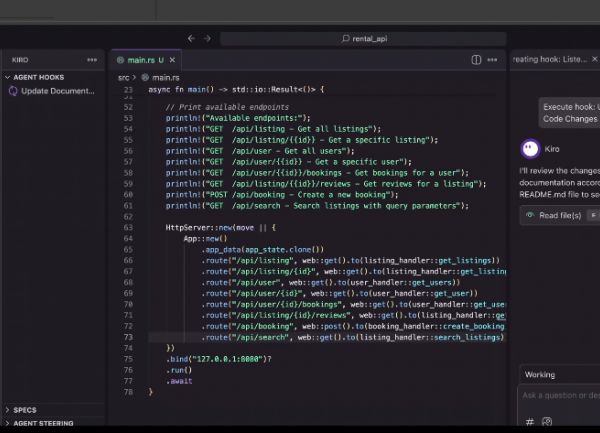The height and width of the screenshot is (433, 600).
Task: Click the forward navigation arrow
Action: click(207, 38)
